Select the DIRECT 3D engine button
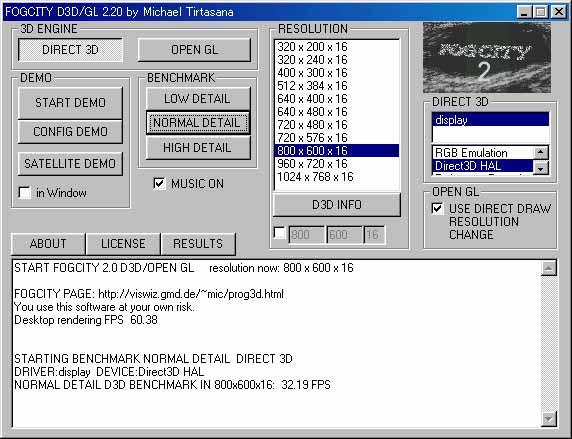The height and width of the screenshot is (439, 572). coord(70,50)
